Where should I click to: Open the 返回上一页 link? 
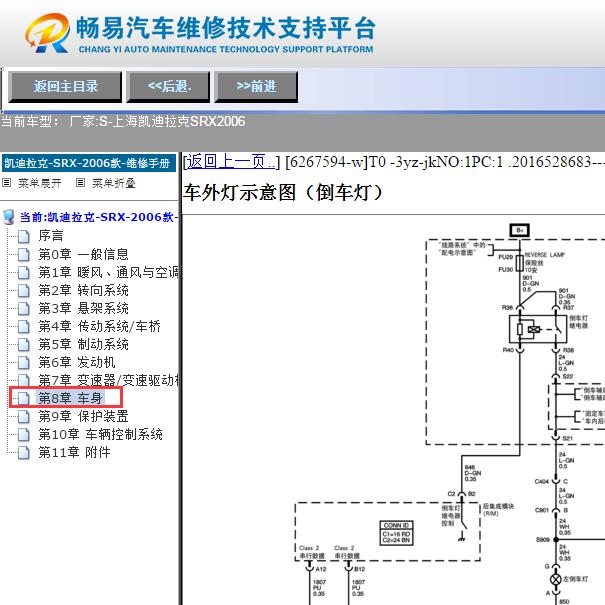click(x=231, y=161)
